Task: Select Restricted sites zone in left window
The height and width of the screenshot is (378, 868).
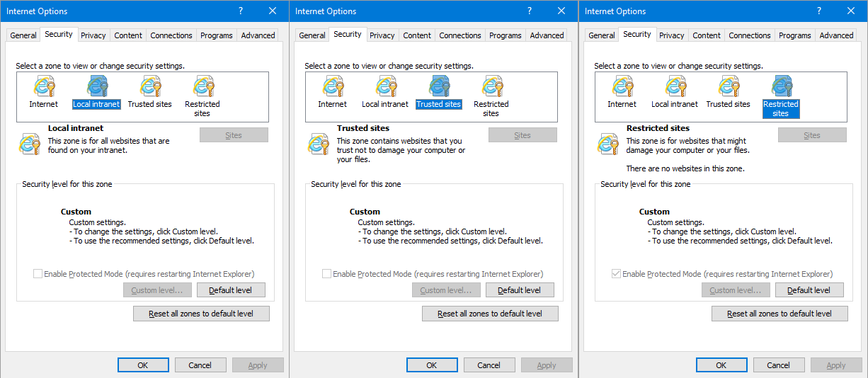Action: (202, 97)
